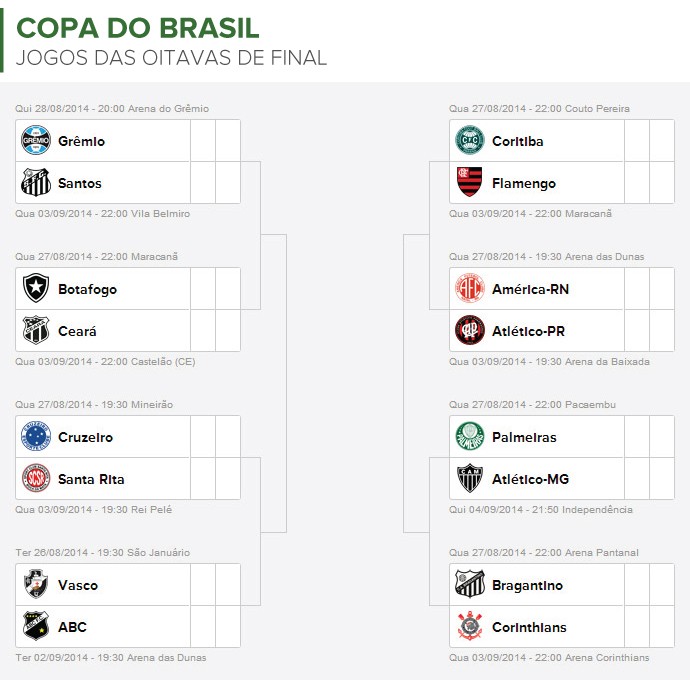Viewport: 690px width, 680px height.
Task: Select the Flamengo team badge
Action: pos(470,183)
